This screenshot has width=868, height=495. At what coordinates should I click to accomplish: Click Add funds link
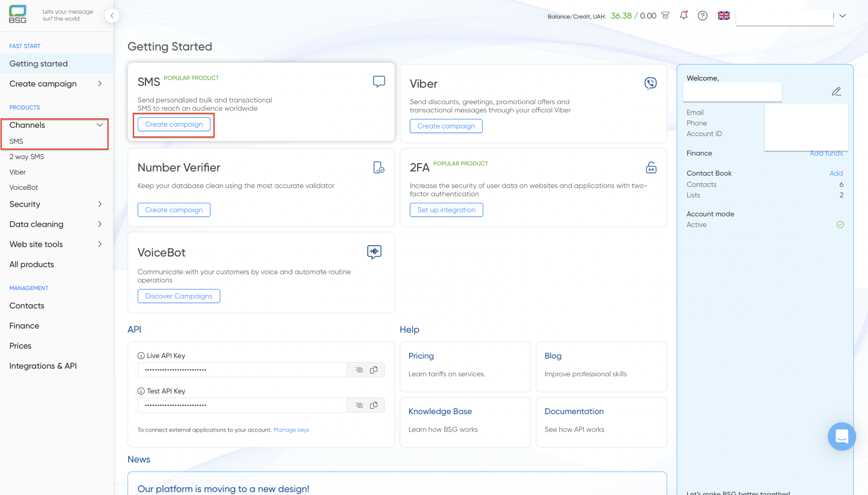pos(826,153)
